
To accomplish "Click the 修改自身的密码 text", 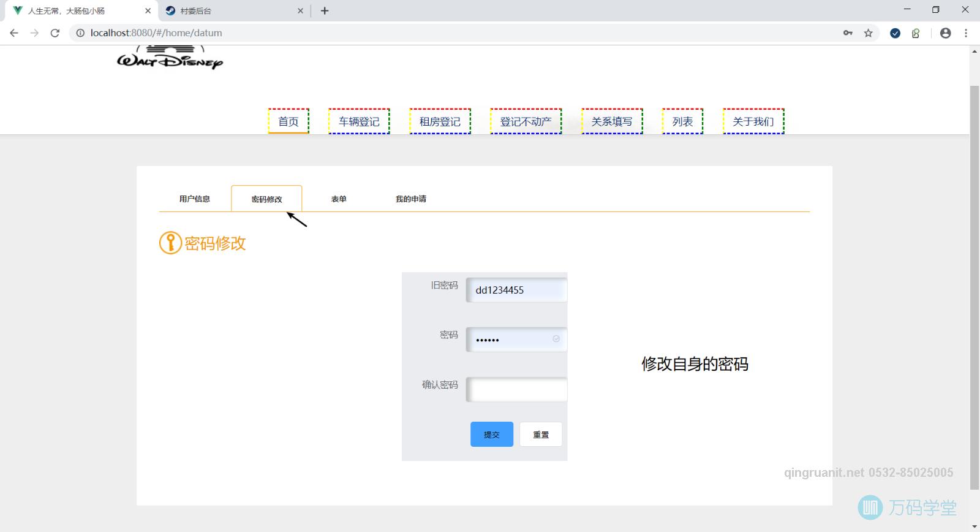I will [695, 364].
